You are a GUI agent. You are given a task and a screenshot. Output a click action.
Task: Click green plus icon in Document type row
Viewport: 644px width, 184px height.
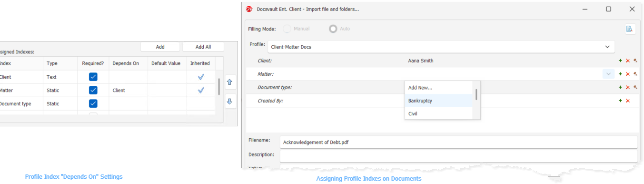[620, 87]
